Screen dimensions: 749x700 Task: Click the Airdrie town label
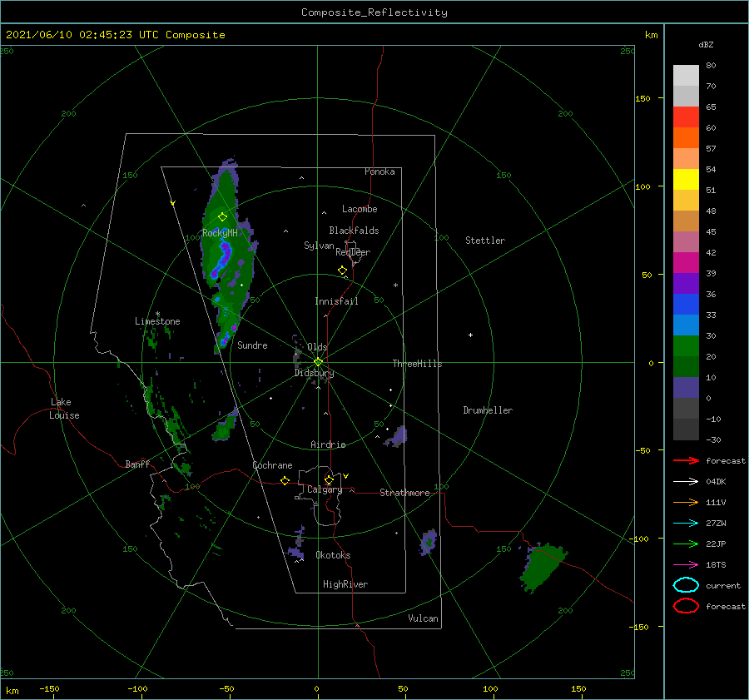(328, 444)
